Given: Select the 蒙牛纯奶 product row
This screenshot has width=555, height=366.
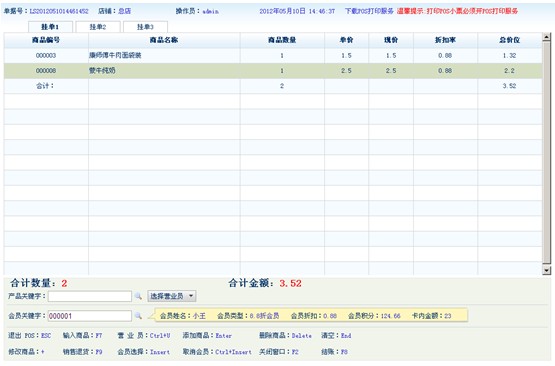Looking at the screenshot, I should coord(273,71).
